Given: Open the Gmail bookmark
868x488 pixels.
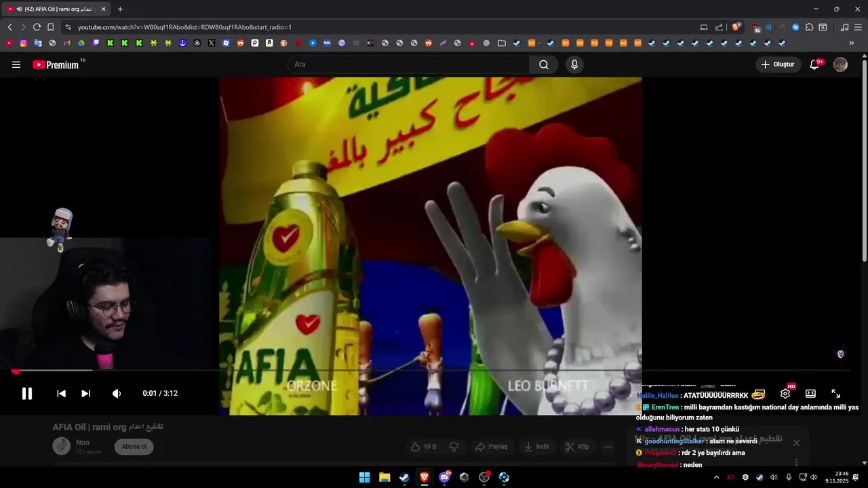Looking at the screenshot, I should 66,43.
